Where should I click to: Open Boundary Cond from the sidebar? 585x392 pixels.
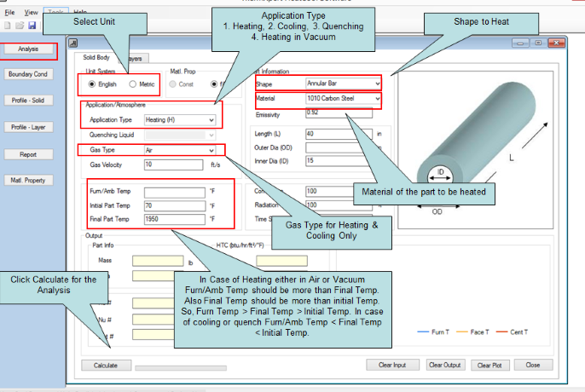tap(28, 74)
